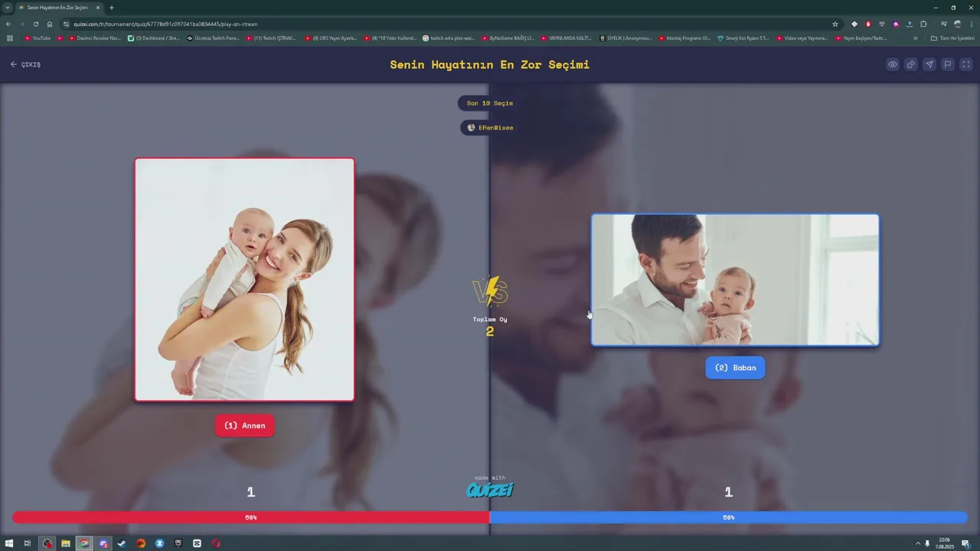This screenshot has width=980, height=551.
Task: Open Epic Games launcher in taskbar
Action: pos(178,543)
